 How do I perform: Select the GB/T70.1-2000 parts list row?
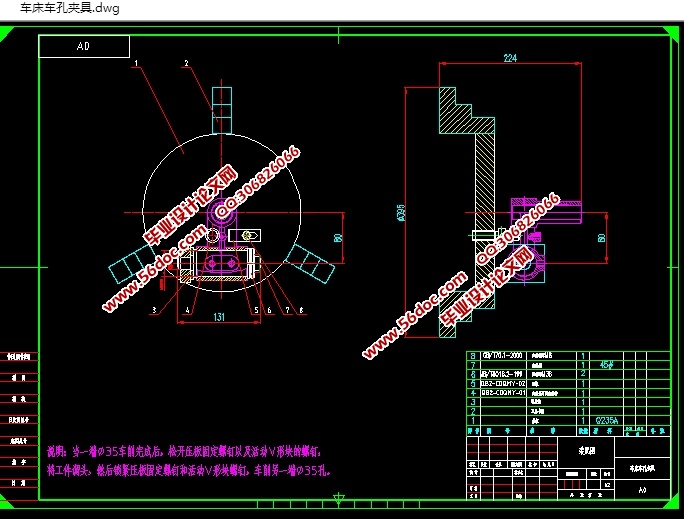point(503,355)
